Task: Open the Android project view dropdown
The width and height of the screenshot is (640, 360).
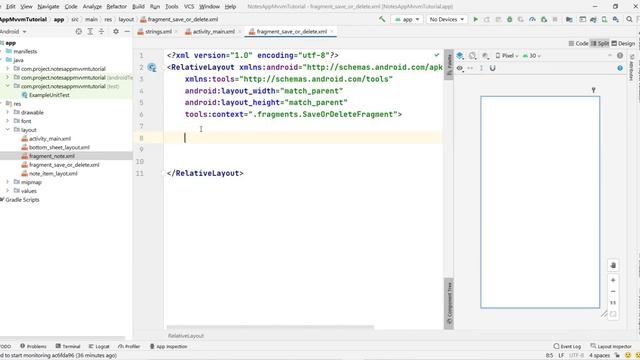Action: (x=13, y=31)
